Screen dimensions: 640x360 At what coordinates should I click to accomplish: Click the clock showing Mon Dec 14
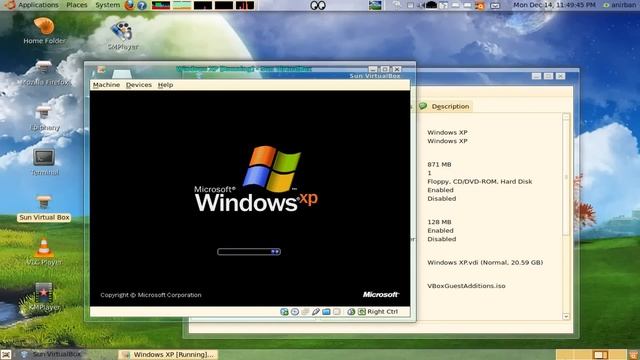click(x=554, y=5)
